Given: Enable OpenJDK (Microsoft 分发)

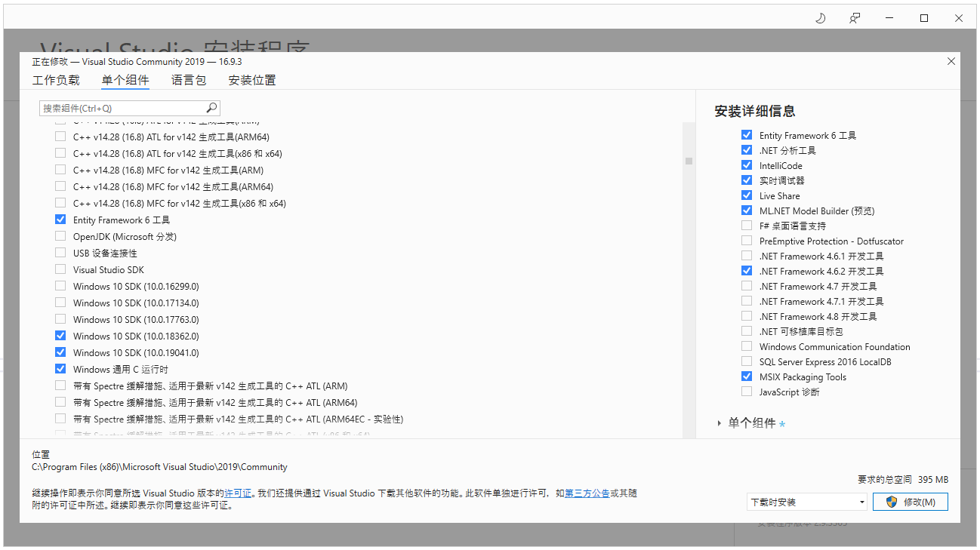Looking at the screenshot, I should [60, 236].
